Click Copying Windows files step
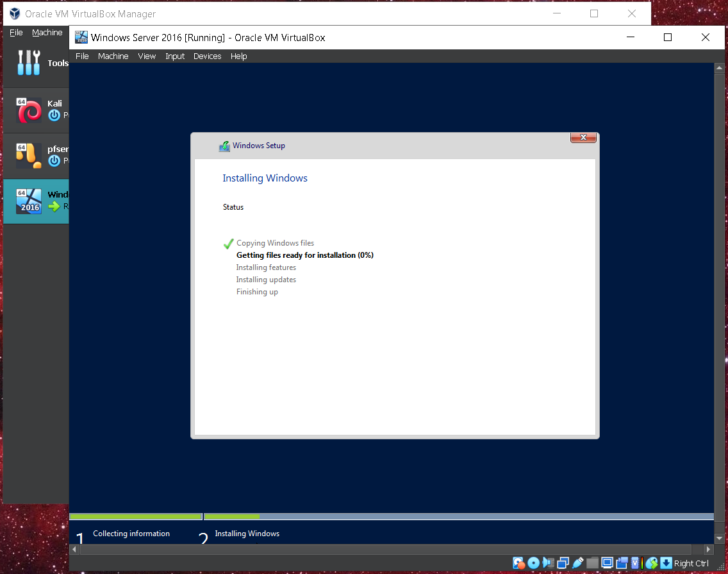Screen dimensions: 728x574 coord(276,243)
